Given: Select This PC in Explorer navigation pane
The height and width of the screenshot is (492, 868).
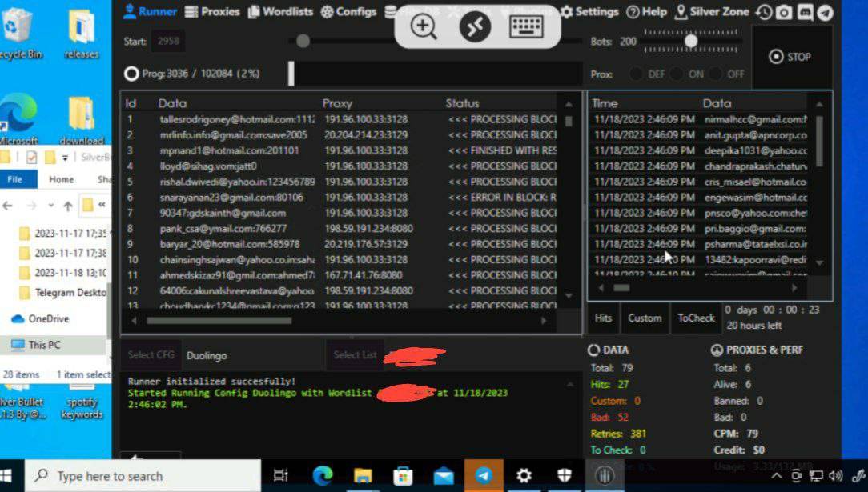Looking at the screenshot, I should (37, 345).
